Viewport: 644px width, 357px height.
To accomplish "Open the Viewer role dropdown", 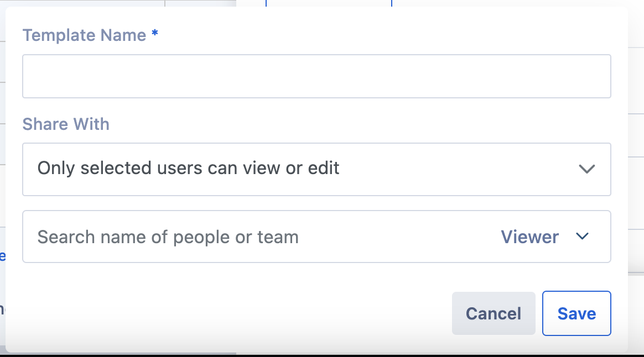I will point(544,237).
